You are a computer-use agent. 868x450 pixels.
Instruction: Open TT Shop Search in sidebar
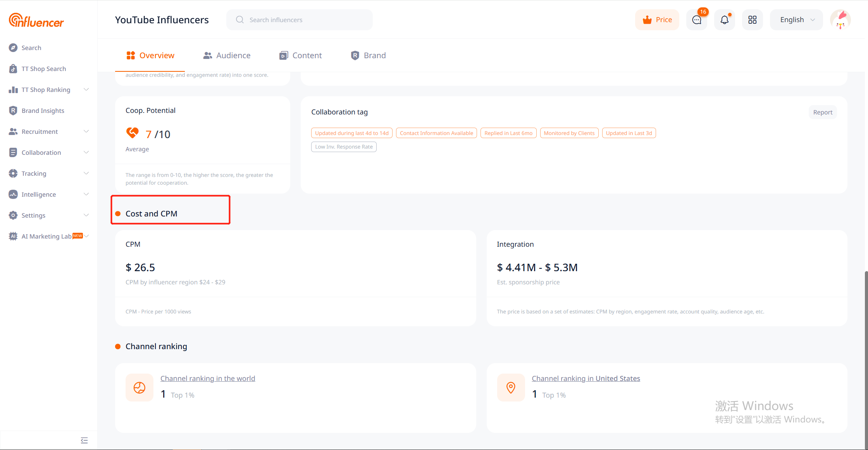point(43,69)
